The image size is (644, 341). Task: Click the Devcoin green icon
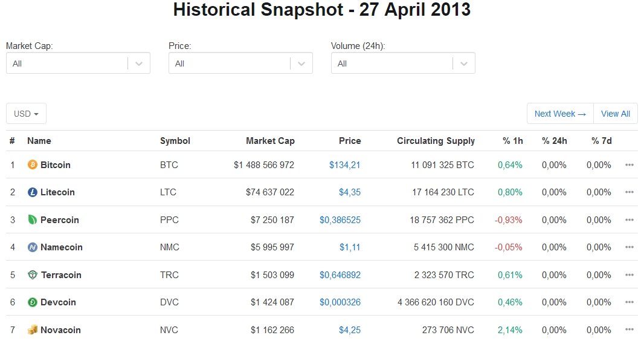(x=33, y=302)
